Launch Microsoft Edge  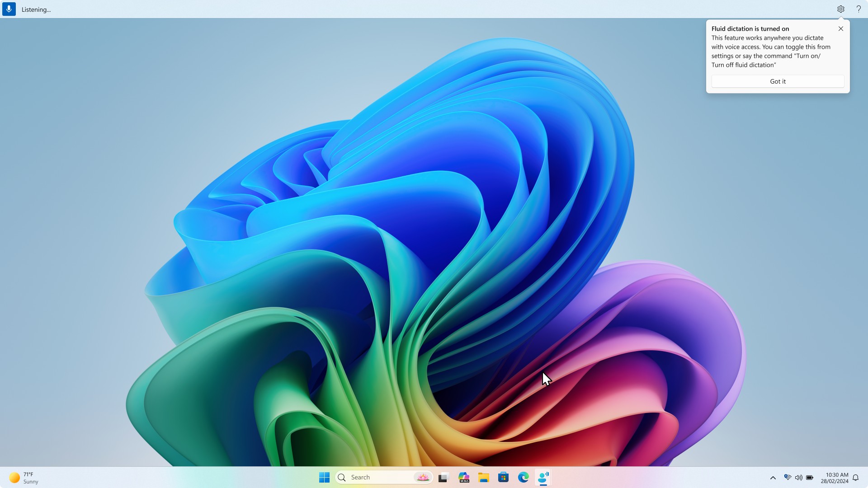click(x=523, y=477)
